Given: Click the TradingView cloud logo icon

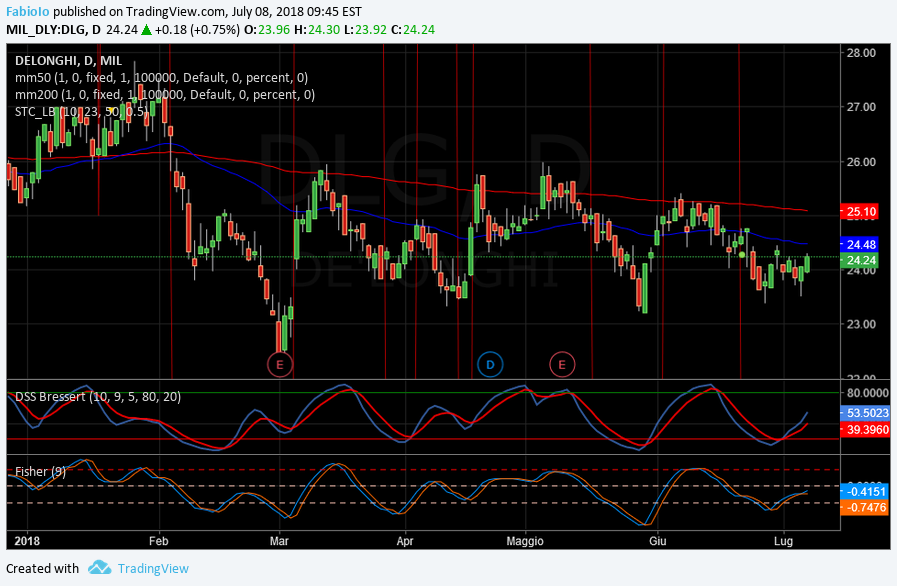Looking at the screenshot, I should pos(100,568).
